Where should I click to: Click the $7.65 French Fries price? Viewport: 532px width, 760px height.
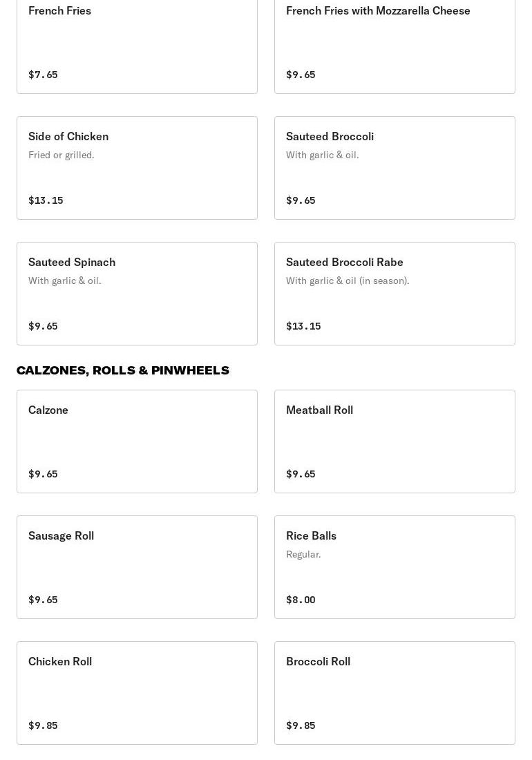pyautogui.click(x=43, y=75)
